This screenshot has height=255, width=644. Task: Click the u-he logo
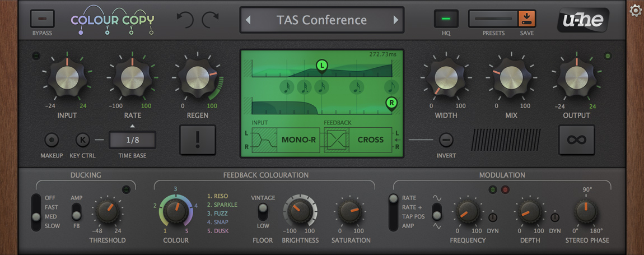point(583,20)
